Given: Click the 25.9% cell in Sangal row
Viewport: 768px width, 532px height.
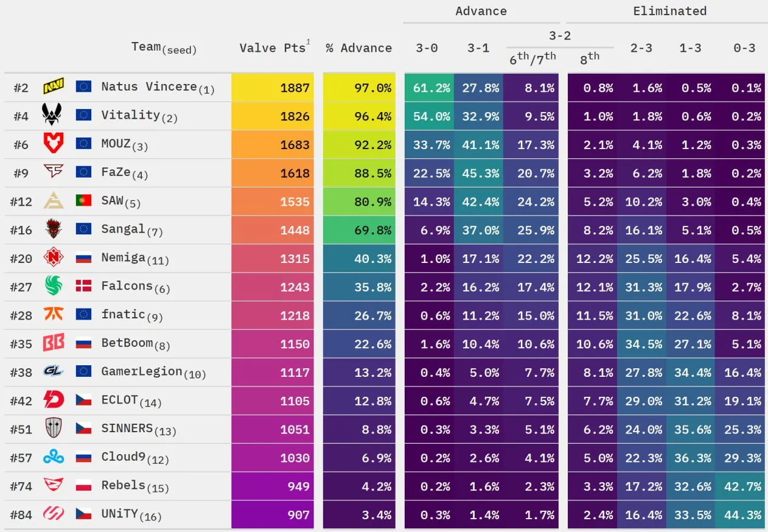Looking at the screenshot, I should click(531, 230).
